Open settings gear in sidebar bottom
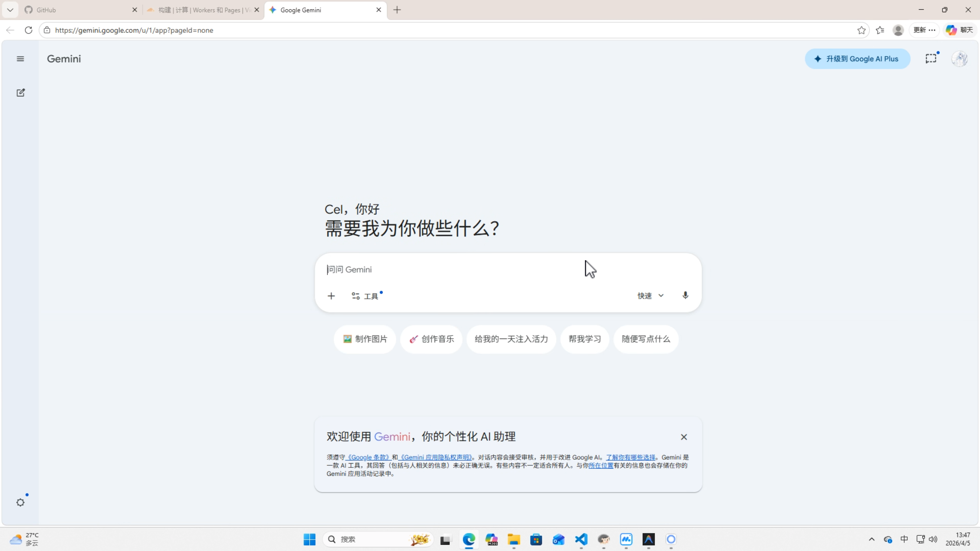 pyautogui.click(x=21, y=502)
